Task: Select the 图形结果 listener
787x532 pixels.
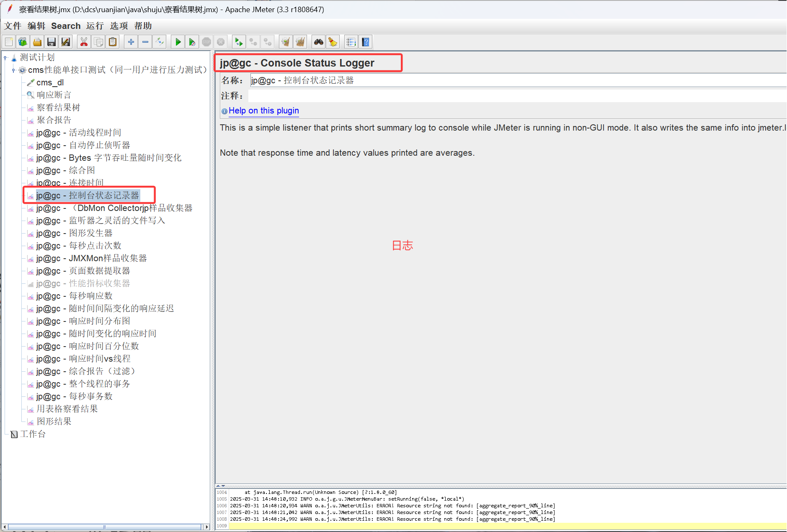Action: pos(54,421)
